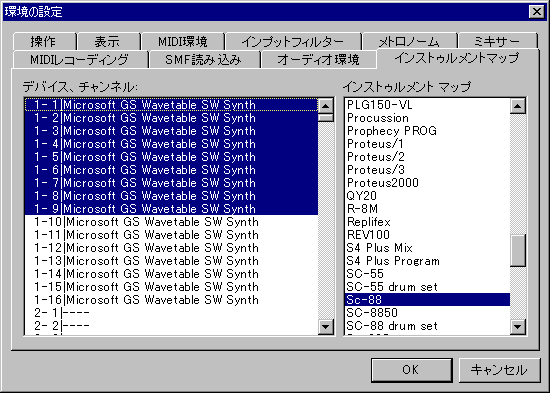Select channel 1- 1 Microsoft GS Wavetable row
Image resolution: width=550 pixels, height=393 pixels.
coord(172,105)
